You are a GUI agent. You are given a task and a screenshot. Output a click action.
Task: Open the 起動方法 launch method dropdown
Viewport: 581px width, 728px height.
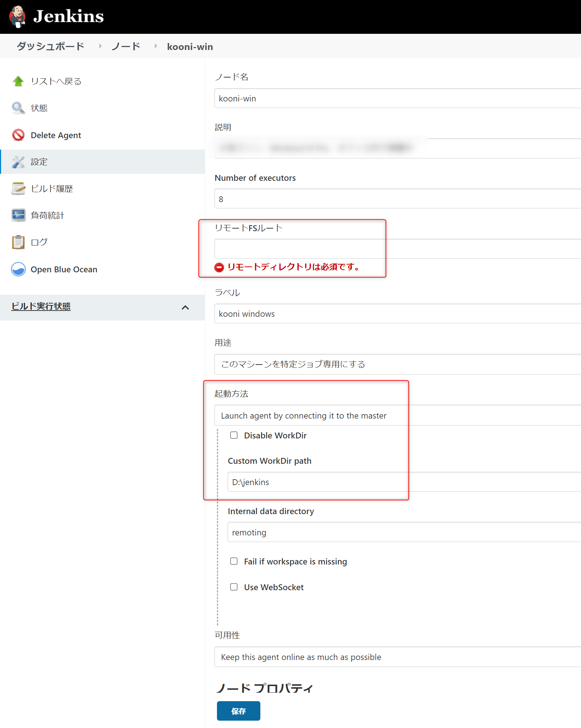398,415
